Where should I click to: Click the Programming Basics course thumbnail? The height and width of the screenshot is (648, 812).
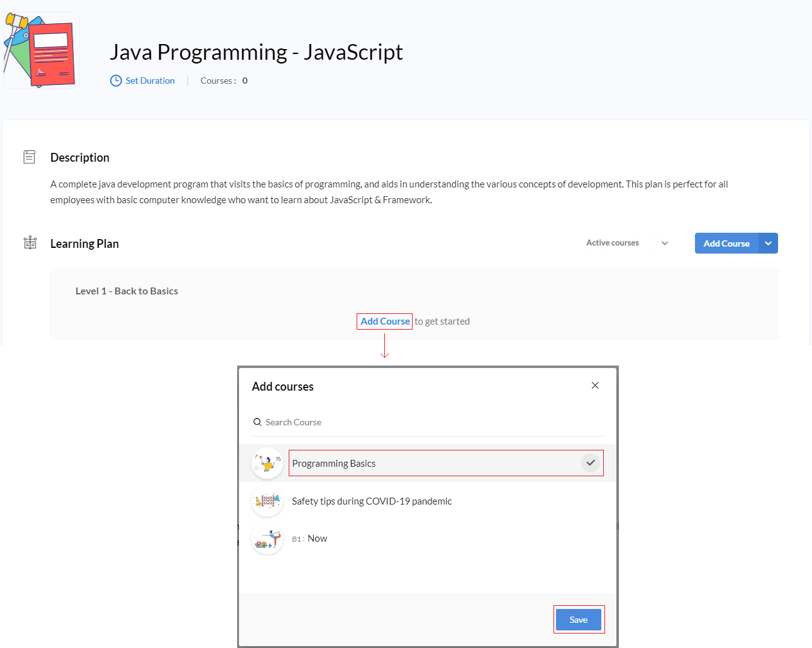[267, 463]
